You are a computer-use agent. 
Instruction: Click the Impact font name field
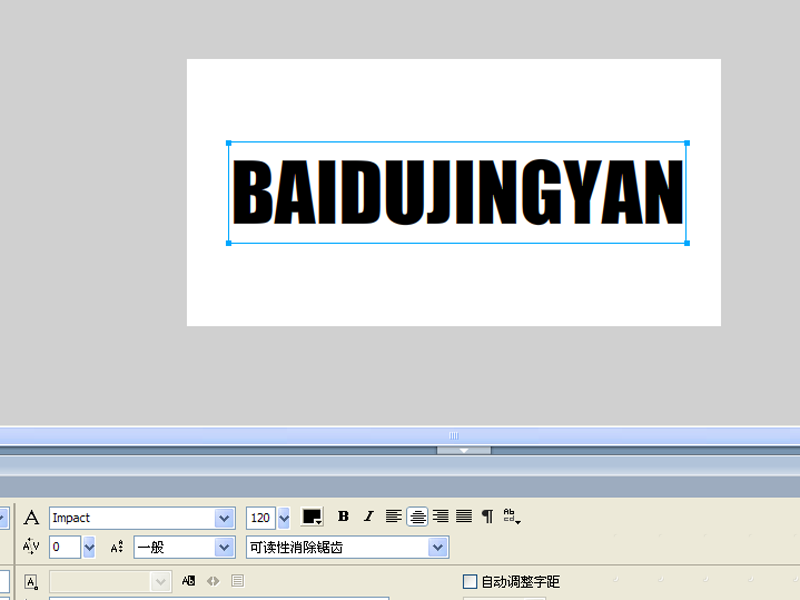[x=132, y=518]
